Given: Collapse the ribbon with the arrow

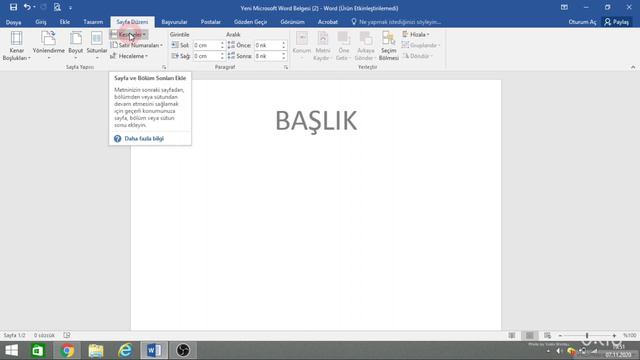Looking at the screenshot, I should (633, 67).
